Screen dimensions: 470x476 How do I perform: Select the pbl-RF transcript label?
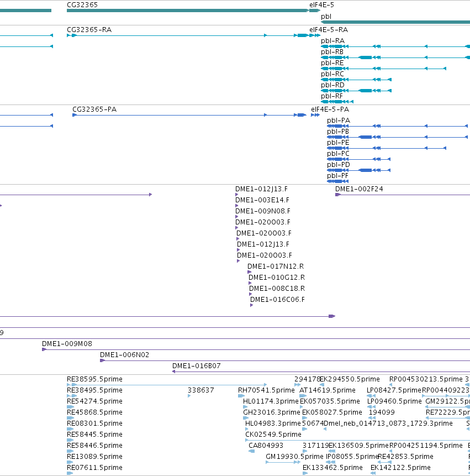click(x=332, y=96)
